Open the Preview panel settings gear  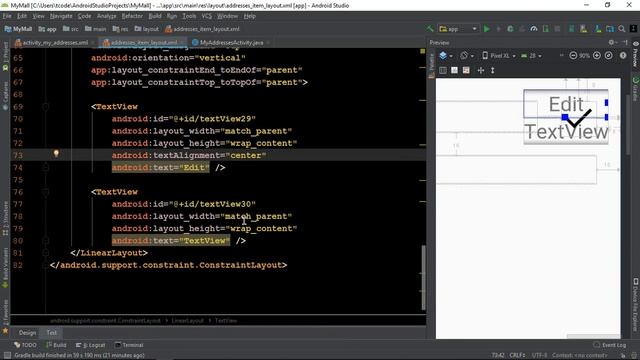point(612,42)
